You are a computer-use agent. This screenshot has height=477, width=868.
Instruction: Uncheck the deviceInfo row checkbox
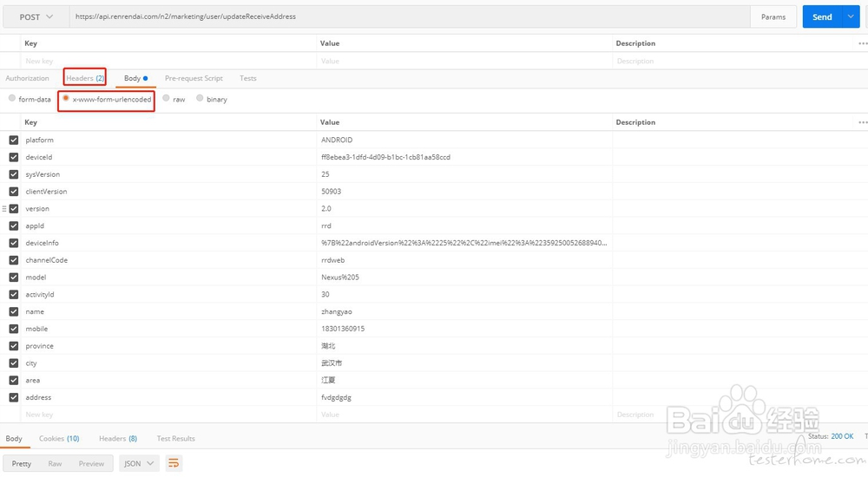click(14, 243)
